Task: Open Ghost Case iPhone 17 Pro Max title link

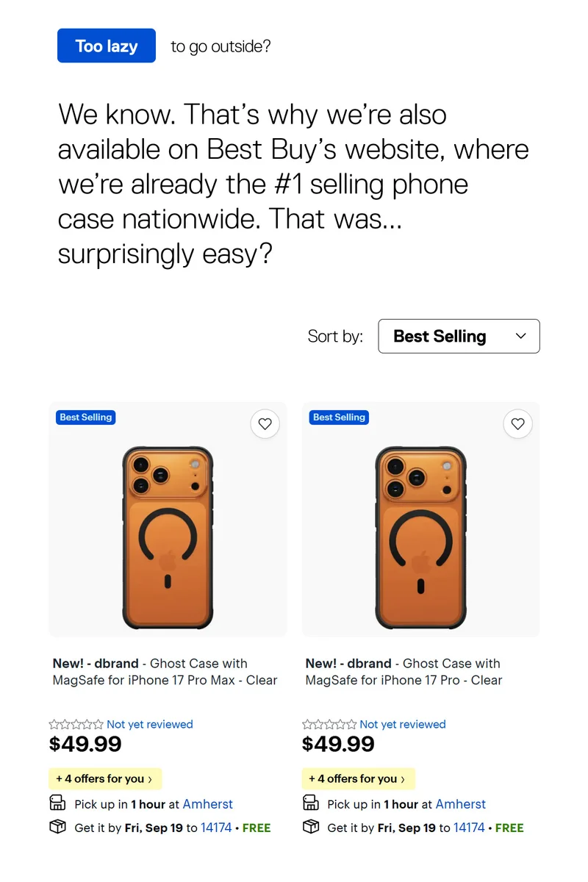Action: 165,672
